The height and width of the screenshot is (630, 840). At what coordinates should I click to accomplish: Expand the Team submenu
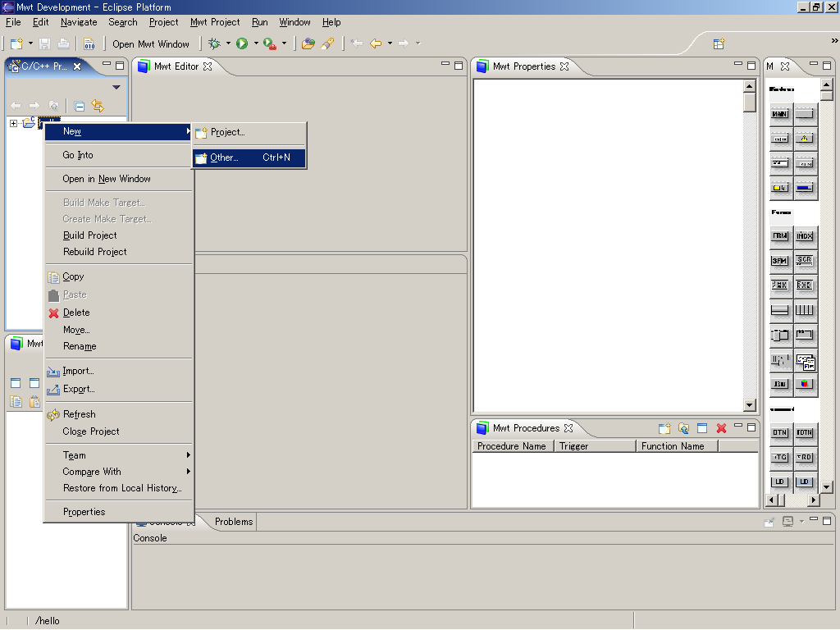tap(118, 455)
